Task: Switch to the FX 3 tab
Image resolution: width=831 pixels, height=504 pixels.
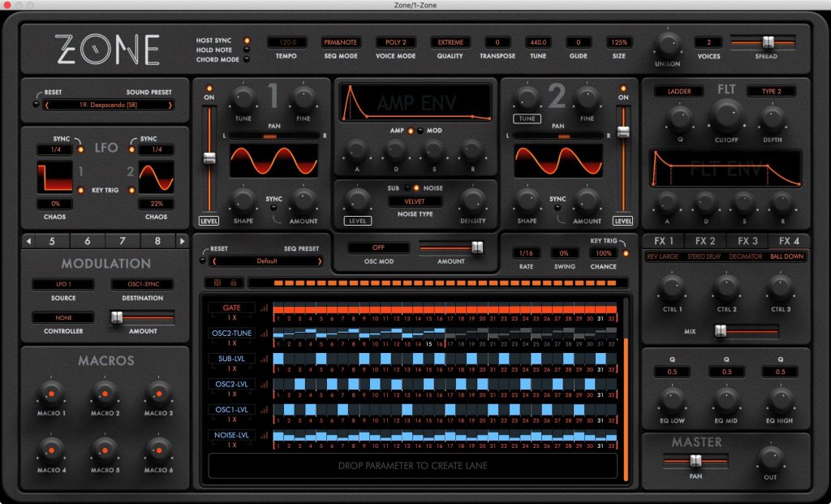Action: pos(747,241)
